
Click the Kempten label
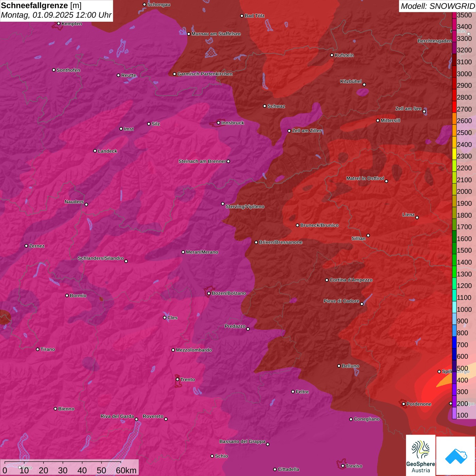(x=72, y=23)
